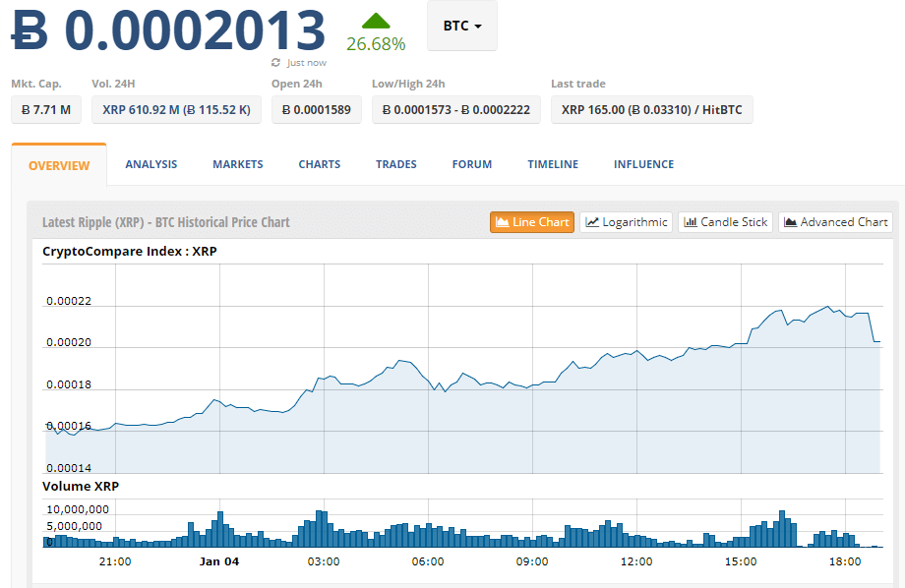The width and height of the screenshot is (905, 588).
Task: Click the refresh icon beside 'Just now'
Action: (x=275, y=62)
